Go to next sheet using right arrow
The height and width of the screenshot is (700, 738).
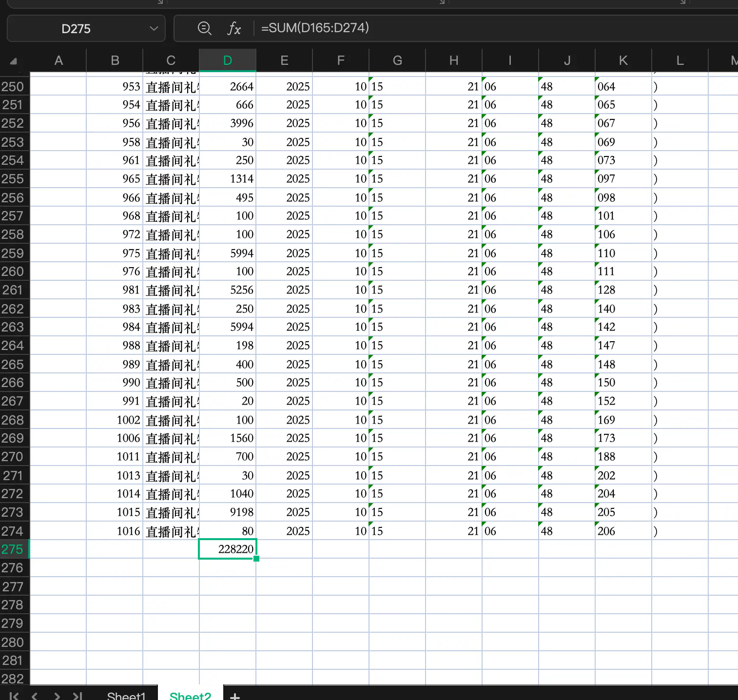tap(57, 696)
